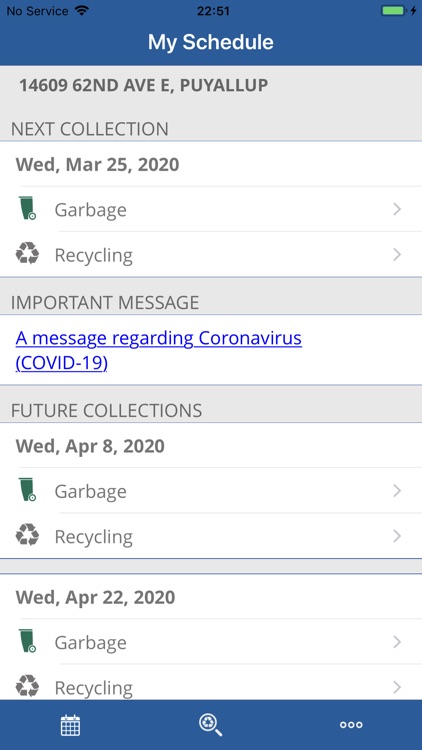Tap the recycling symbol icon for Mar 25
The height and width of the screenshot is (750, 422).
point(27,253)
